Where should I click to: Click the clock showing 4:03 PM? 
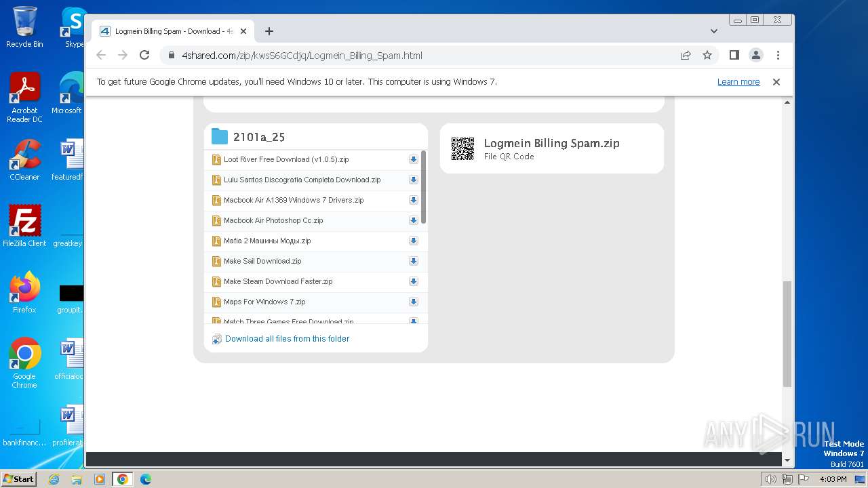pyautogui.click(x=833, y=479)
